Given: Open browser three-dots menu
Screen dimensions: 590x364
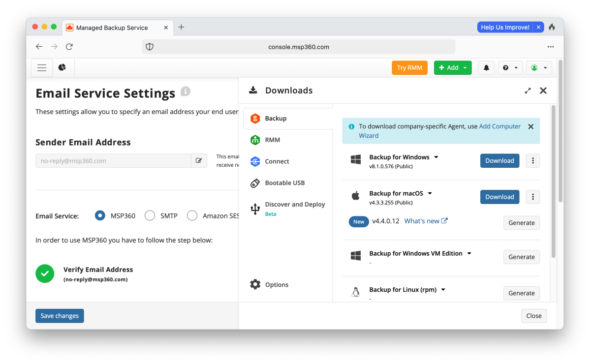Looking at the screenshot, I should point(551,47).
